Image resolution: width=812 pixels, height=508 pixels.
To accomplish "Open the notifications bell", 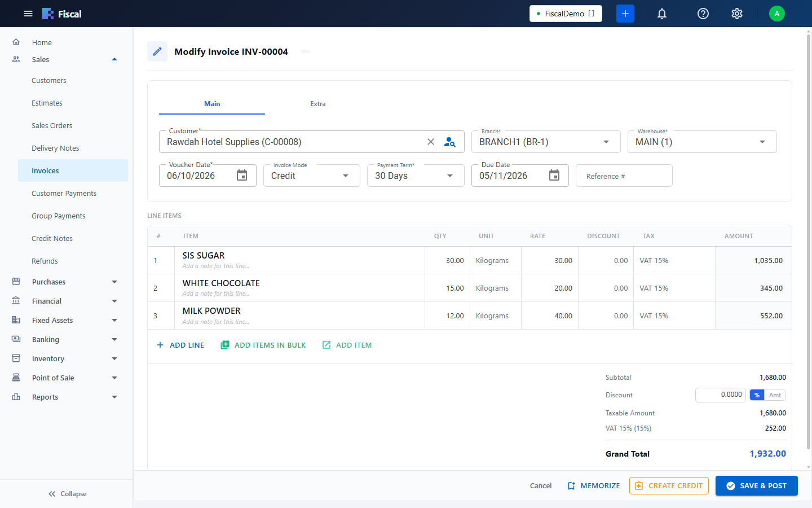I will (x=662, y=14).
